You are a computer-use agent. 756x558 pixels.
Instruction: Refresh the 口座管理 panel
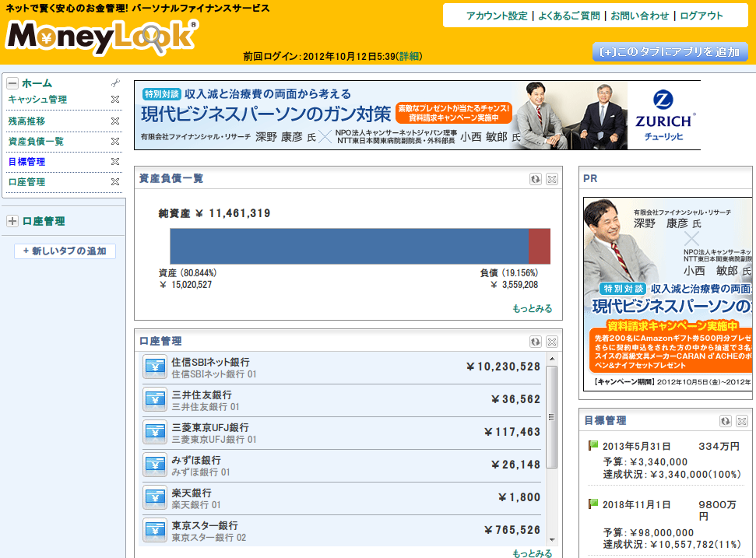point(535,342)
